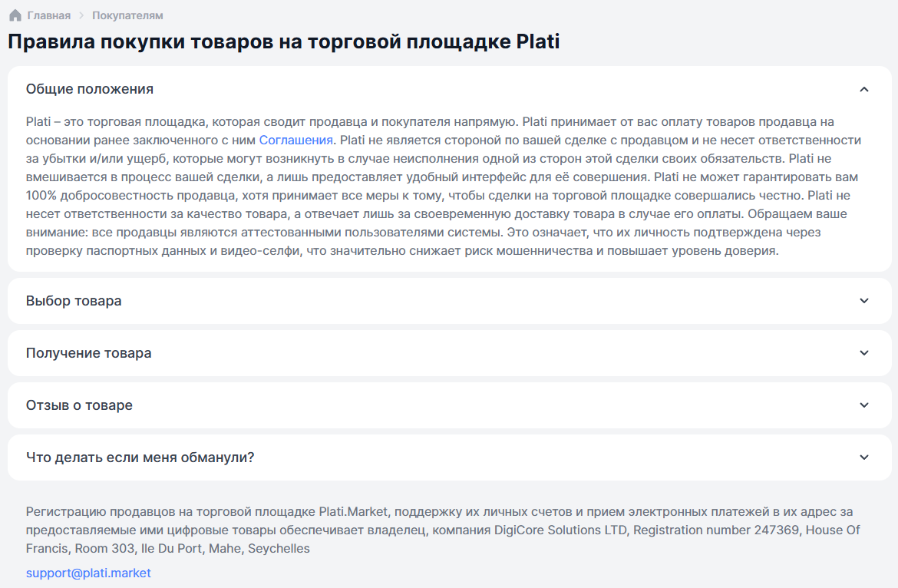Viewport: 898px width, 588px height.
Task: Click the Общие положения section heading
Action: coord(90,89)
